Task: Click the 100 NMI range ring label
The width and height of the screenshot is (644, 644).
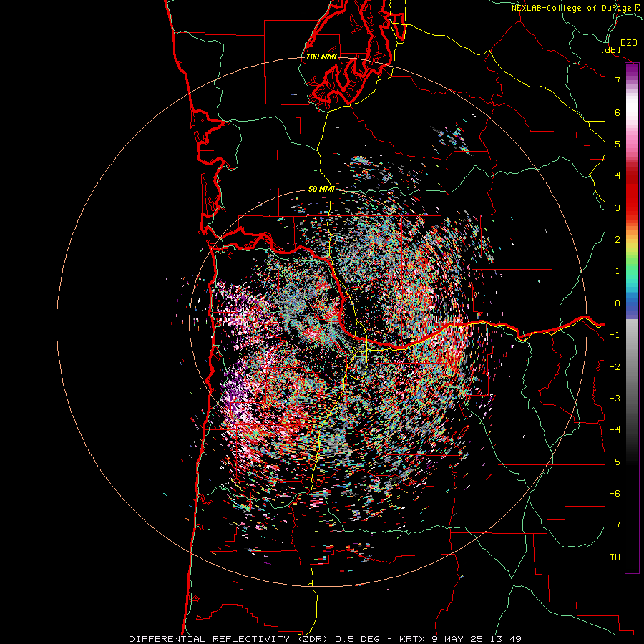Action: point(321,57)
